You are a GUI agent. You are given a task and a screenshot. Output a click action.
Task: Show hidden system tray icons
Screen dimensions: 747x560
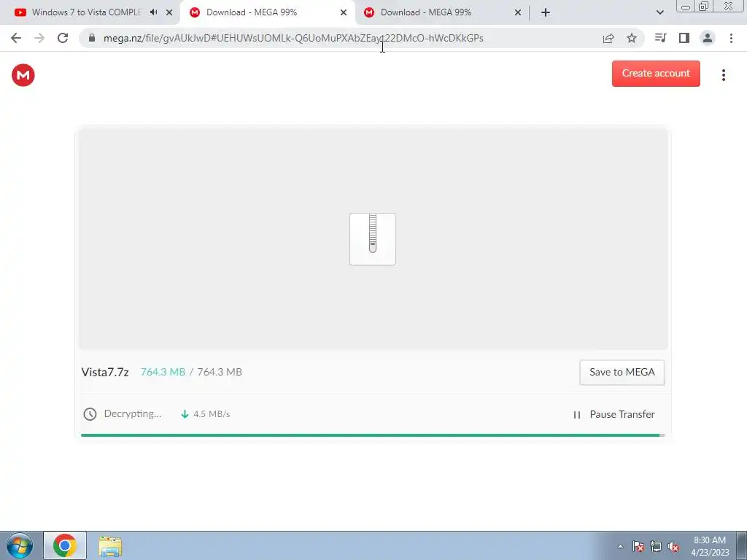[620, 546]
